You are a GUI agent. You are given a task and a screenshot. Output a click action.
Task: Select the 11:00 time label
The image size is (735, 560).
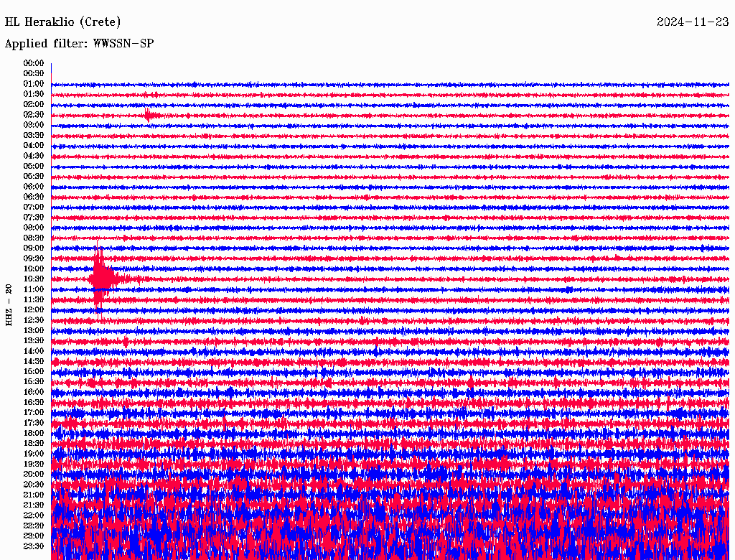click(33, 289)
